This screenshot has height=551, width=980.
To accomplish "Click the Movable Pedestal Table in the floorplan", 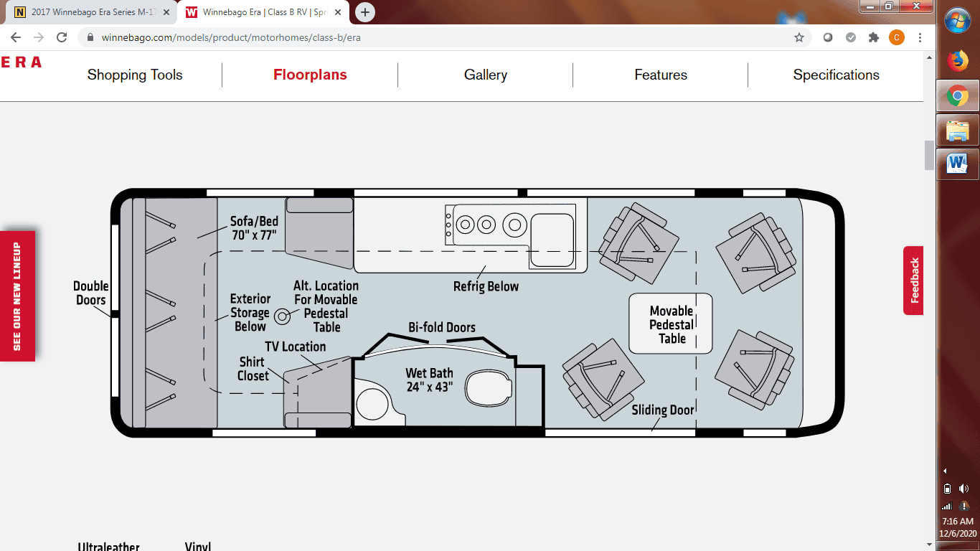I will [x=671, y=324].
